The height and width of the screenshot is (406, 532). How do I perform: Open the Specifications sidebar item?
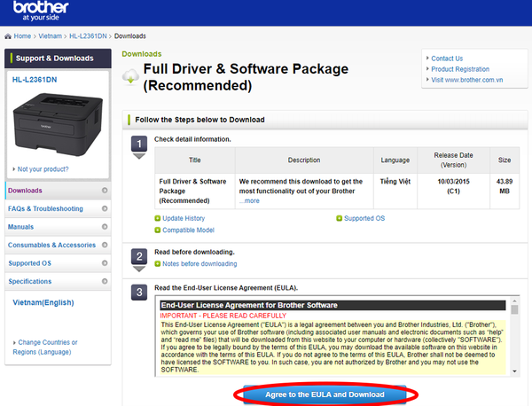[x=58, y=281]
